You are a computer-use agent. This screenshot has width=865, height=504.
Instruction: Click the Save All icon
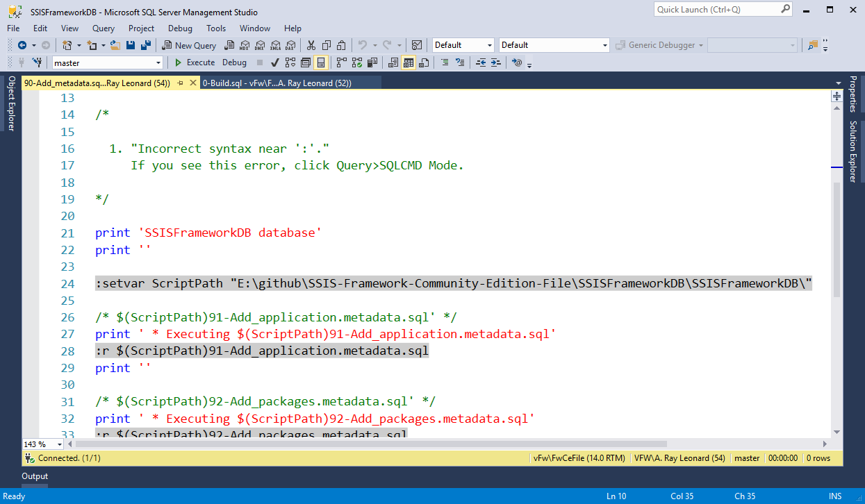146,45
